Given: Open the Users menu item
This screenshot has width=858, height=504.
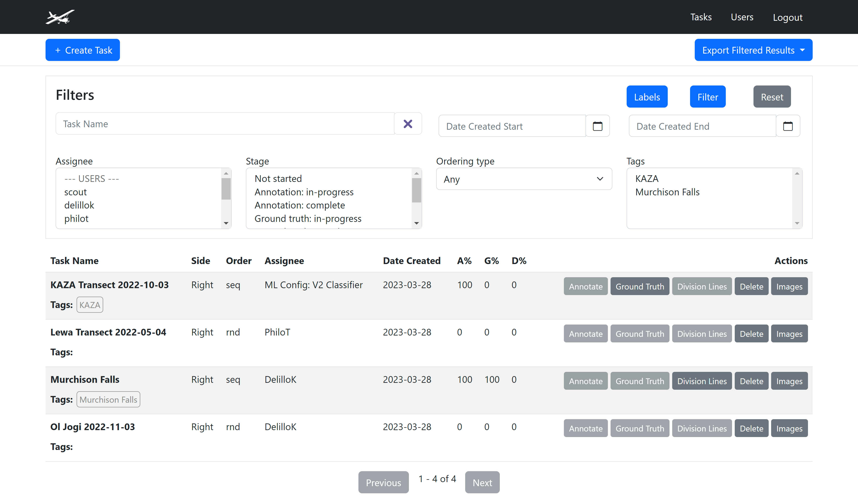Looking at the screenshot, I should 742,17.
